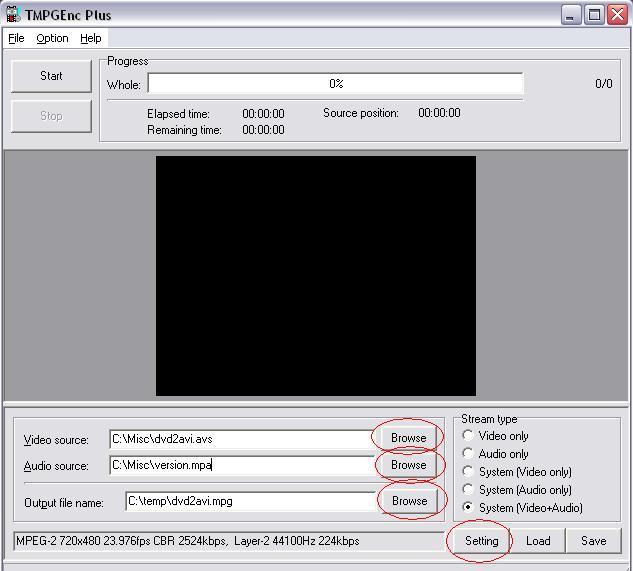Select the Video only stream type
The image size is (633, 571).
pos(496,436)
